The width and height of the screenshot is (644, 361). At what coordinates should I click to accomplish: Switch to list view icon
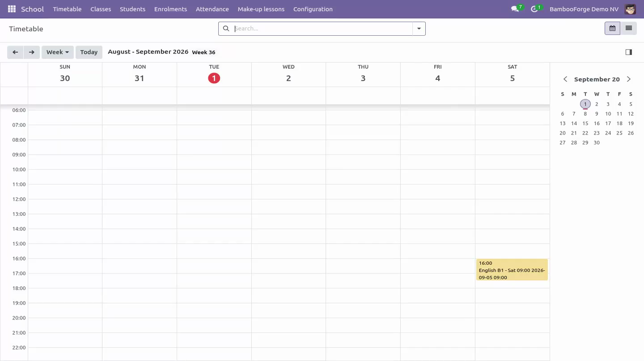[x=628, y=28]
